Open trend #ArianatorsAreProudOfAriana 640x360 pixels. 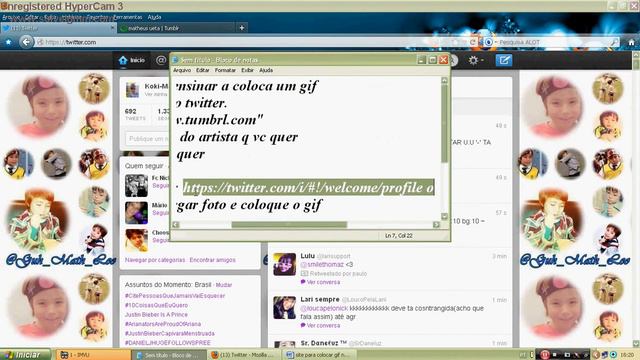click(163, 324)
